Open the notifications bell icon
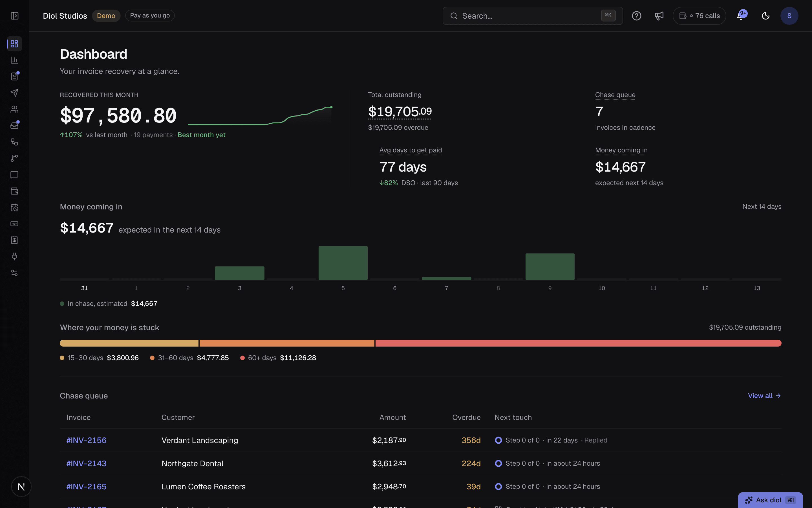 (x=741, y=16)
